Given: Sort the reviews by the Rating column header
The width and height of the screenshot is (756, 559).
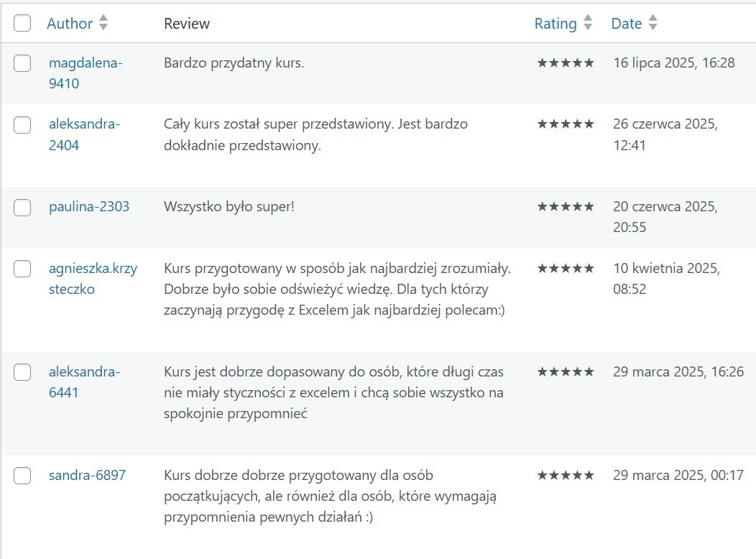Looking at the screenshot, I should point(556,24).
